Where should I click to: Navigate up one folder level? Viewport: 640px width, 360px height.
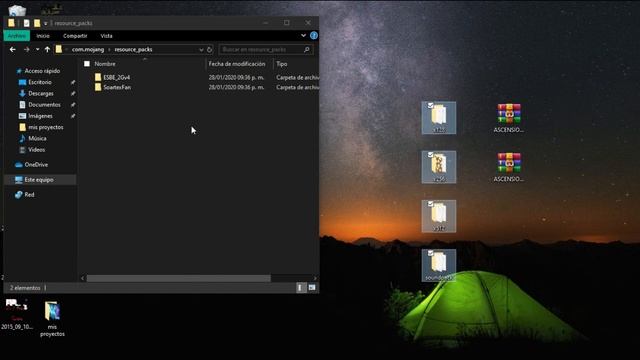click(47, 49)
